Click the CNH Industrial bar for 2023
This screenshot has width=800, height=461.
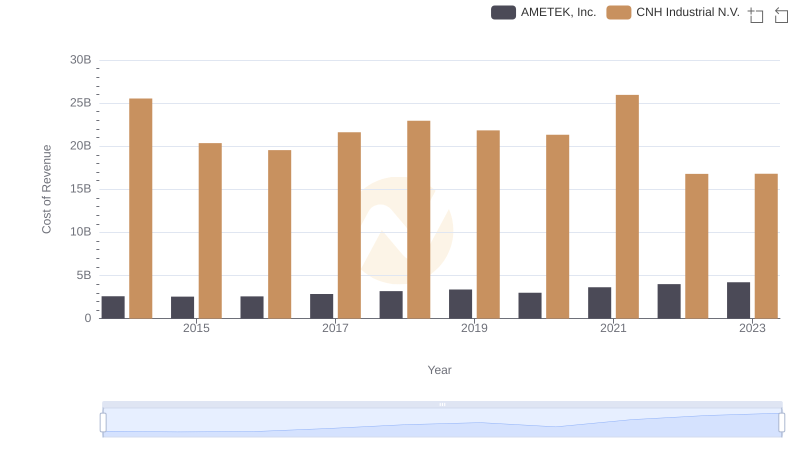click(766, 246)
